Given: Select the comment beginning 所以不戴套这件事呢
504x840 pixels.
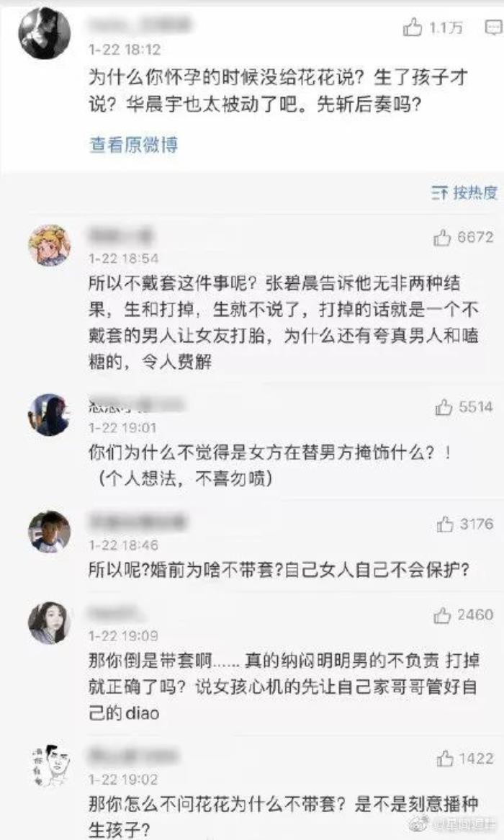Looking at the screenshot, I should pos(284,323).
